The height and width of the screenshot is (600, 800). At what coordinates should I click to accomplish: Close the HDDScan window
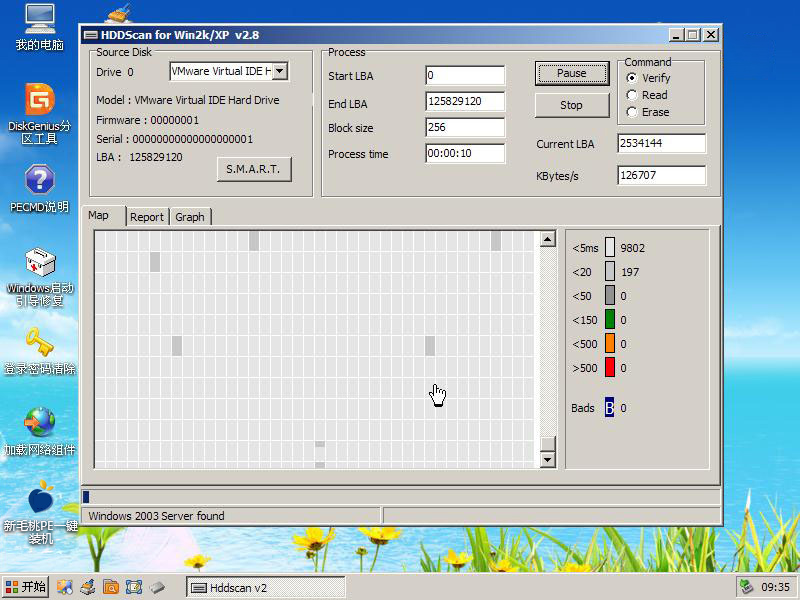pyautogui.click(x=711, y=35)
